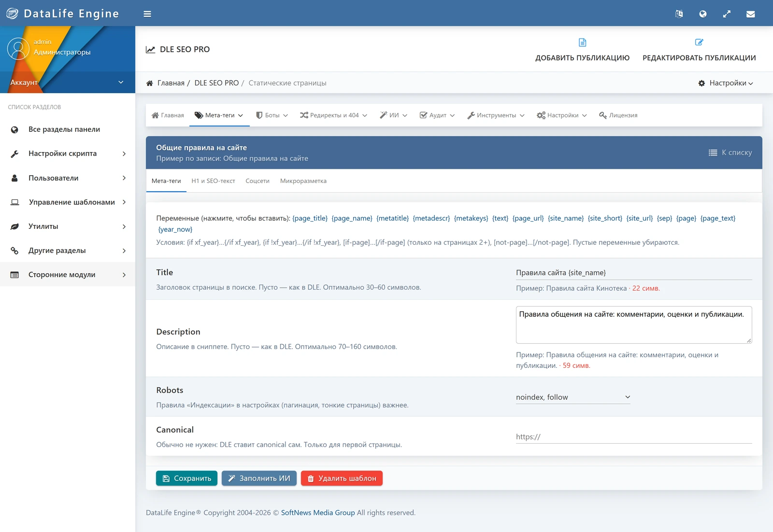Click the Главная breadcrumb link

point(171,83)
